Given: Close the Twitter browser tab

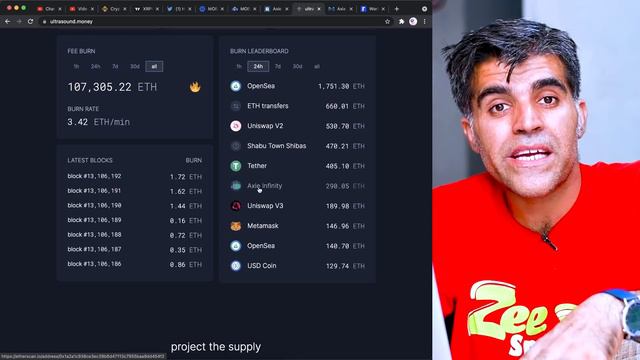Looking at the screenshot, I should [x=190, y=9].
